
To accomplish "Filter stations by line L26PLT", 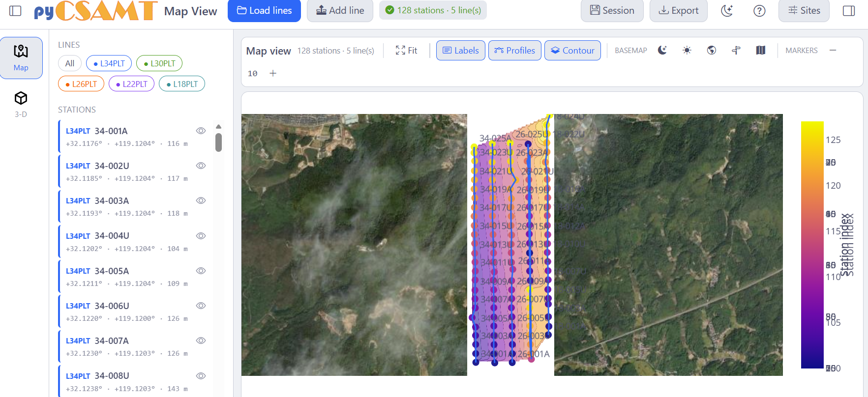I will [x=81, y=84].
